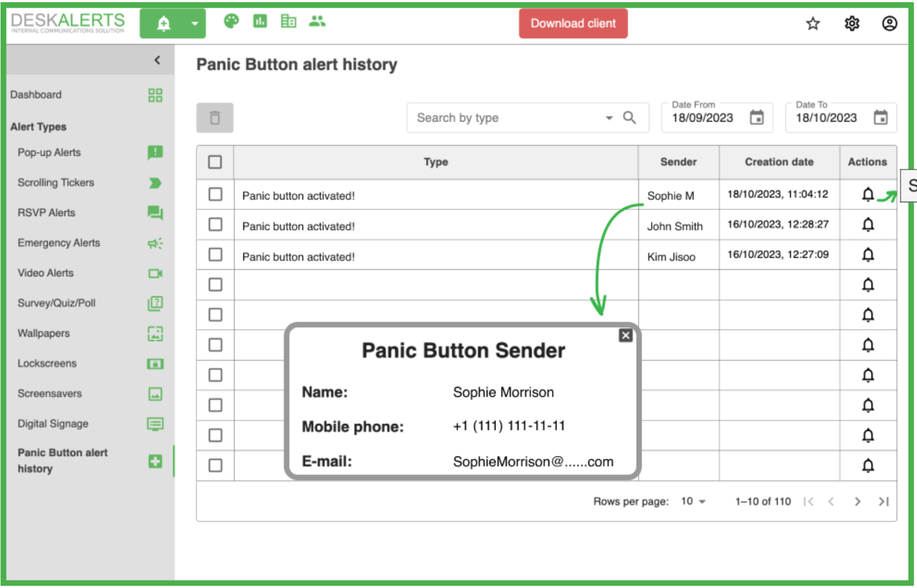The image size is (917, 588).
Task: Open Emergency Alerts in the sidebar
Action: (59, 243)
